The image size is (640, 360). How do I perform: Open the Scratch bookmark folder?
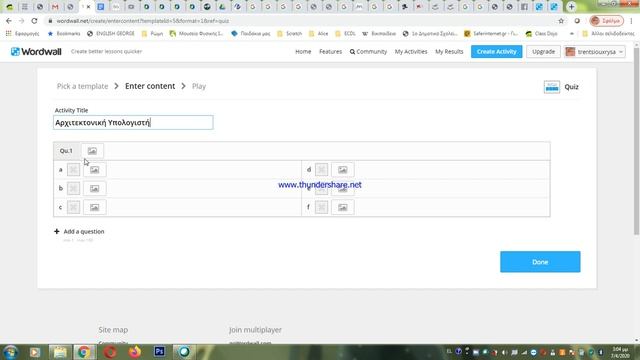[x=290, y=33]
